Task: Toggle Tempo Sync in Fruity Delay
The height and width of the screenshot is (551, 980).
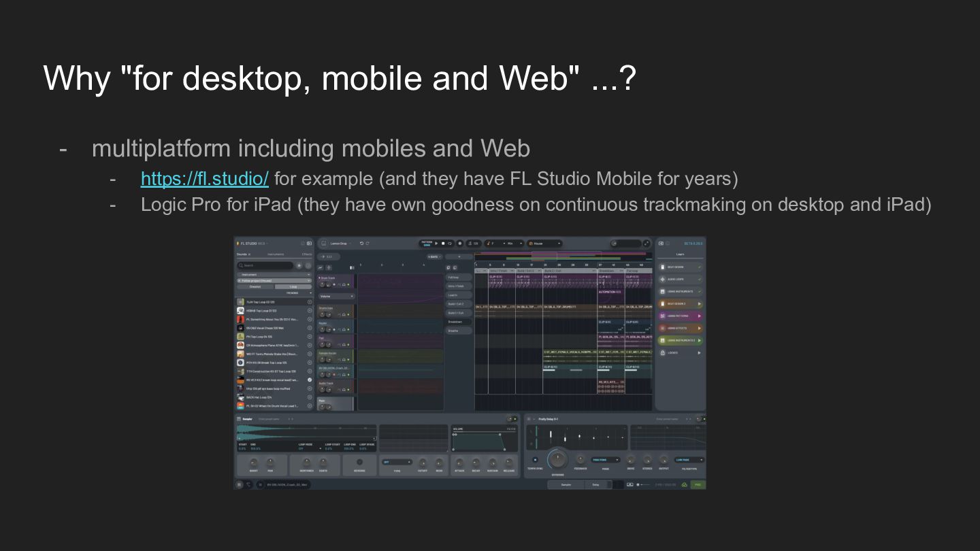Action: [535, 460]
